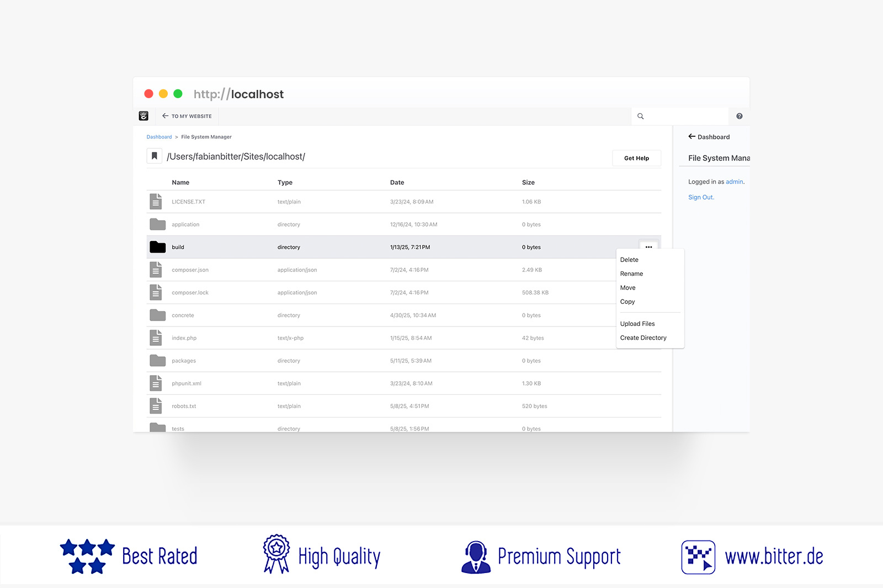Screen dimensions: 883x588
Task: Click the Concrete CMS hand logo icon
Action: pyautogui.click(x=143, y=116)
